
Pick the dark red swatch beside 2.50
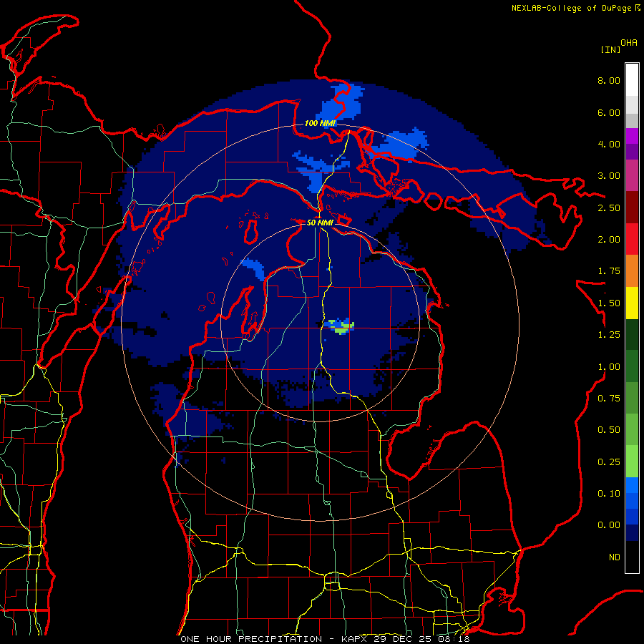point(632,208)
